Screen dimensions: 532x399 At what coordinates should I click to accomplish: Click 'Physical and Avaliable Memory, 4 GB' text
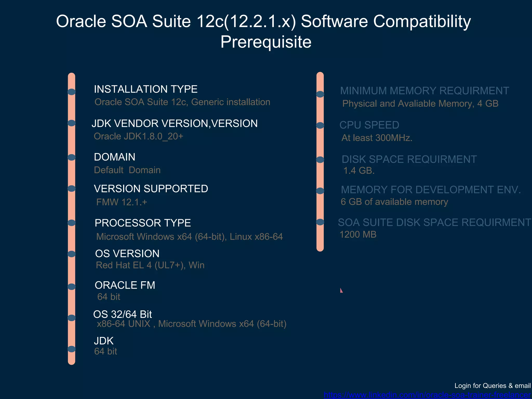click(420, 104)
